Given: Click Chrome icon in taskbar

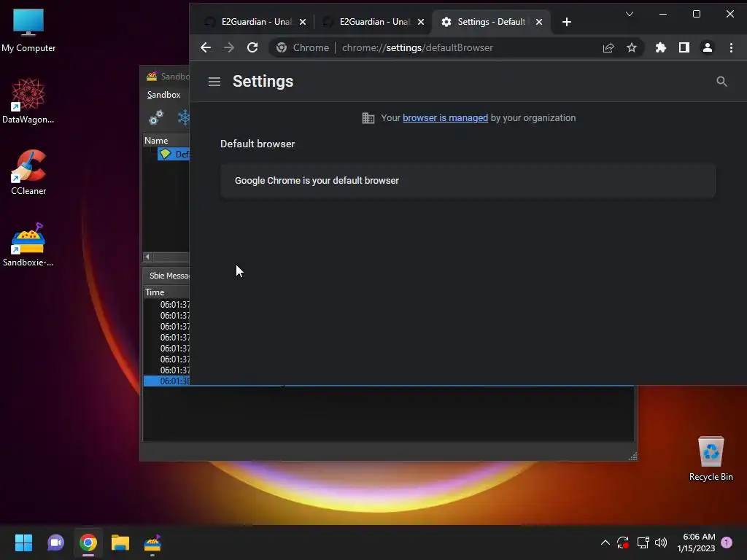Looking at the screenshot, I should tap(88, 542).
